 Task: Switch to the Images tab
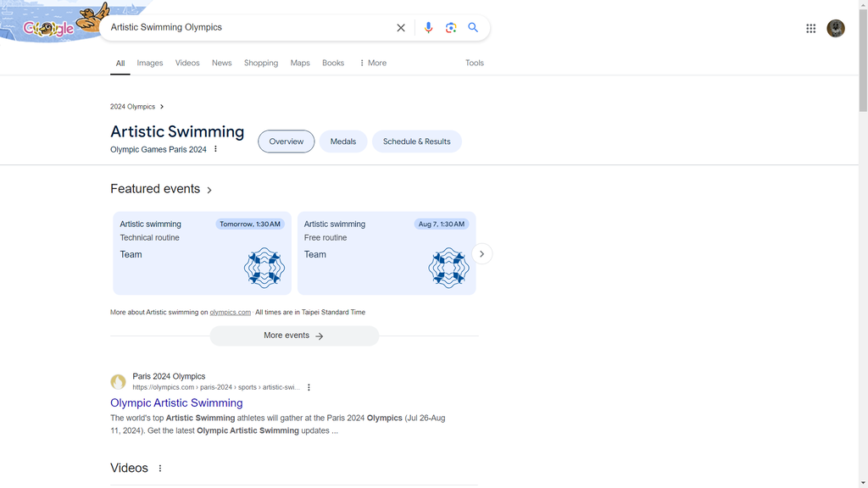[x=150, y=63]
